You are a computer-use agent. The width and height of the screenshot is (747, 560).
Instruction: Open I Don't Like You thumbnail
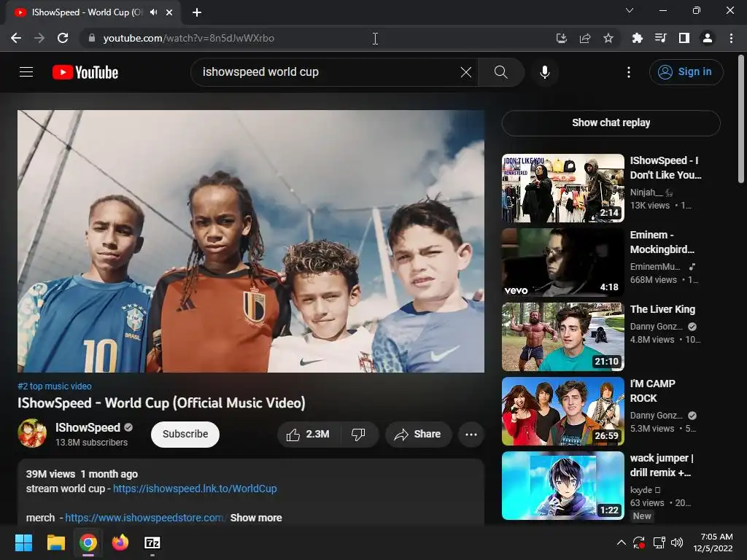(x=562, y=188)
